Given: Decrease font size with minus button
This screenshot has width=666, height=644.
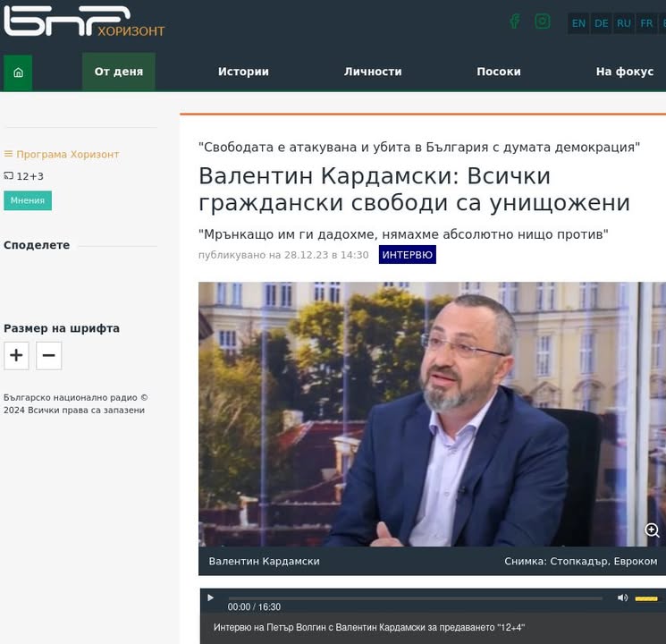Looking at the screenshot, I should point(49,355).
